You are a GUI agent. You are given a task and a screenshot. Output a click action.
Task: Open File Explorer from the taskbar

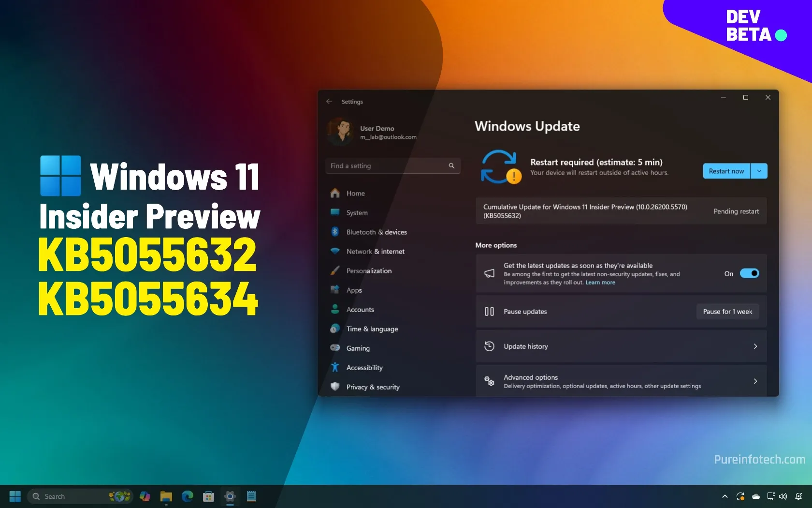coord(166,496)
